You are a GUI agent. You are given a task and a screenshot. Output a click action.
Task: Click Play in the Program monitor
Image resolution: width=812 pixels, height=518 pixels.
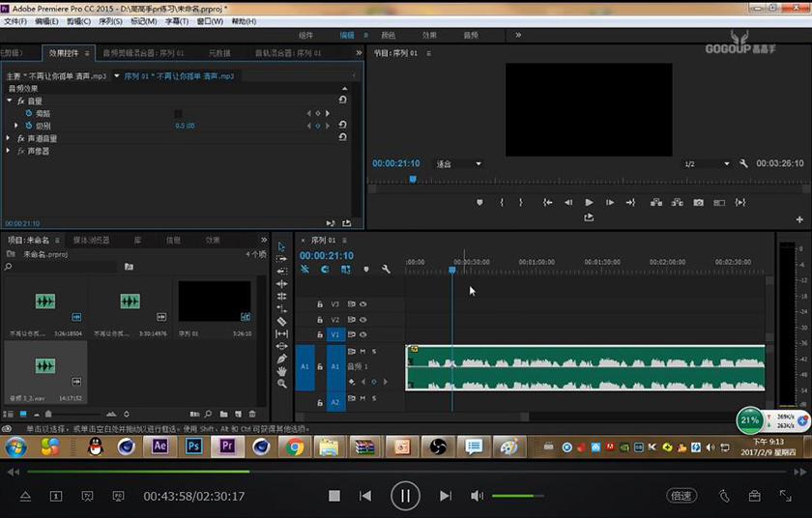(x=589, y=203)
